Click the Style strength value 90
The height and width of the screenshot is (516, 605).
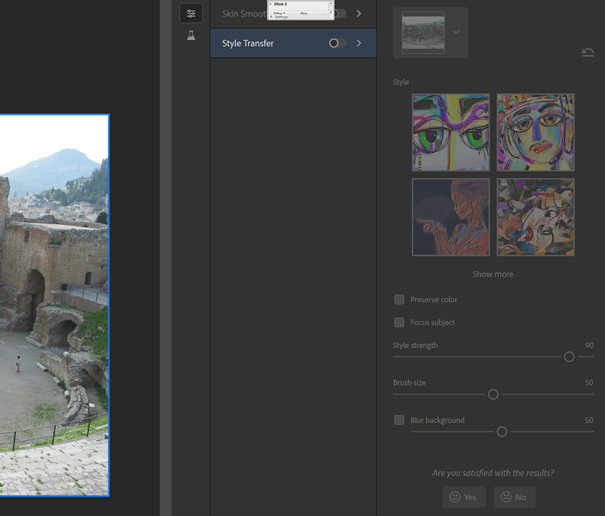[589, 345]
